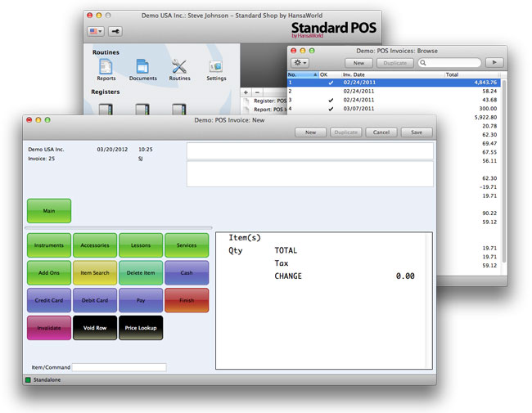Click the Price Lookup button

pos(141,328)
